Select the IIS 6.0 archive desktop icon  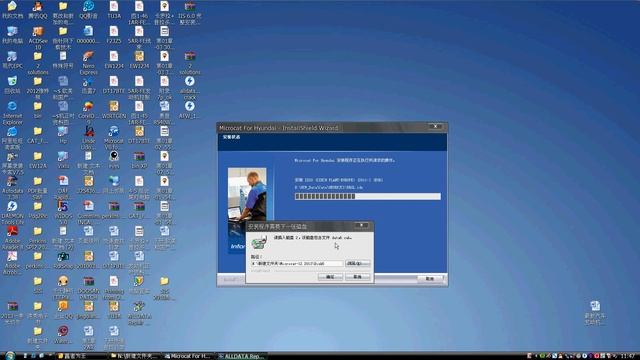[x=189, y=12]
